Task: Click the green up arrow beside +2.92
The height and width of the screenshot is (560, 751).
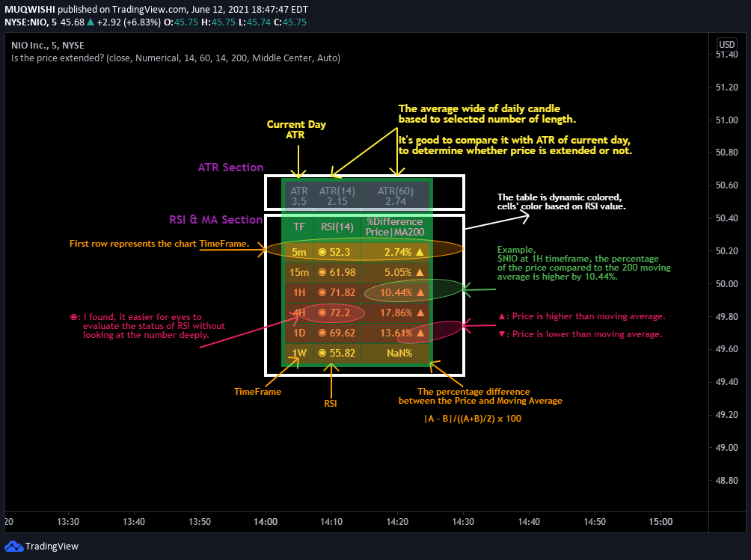Action: [x=90, y=22]
